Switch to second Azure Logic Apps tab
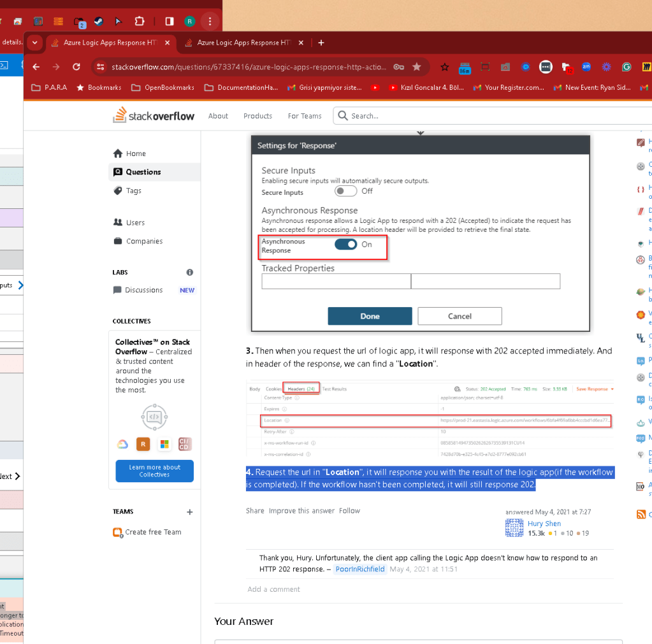The image size is (652, 644). pos(245,43)
